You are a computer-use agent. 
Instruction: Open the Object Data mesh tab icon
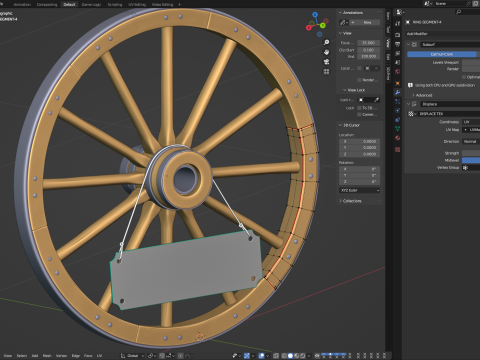(x=397, y=129)
